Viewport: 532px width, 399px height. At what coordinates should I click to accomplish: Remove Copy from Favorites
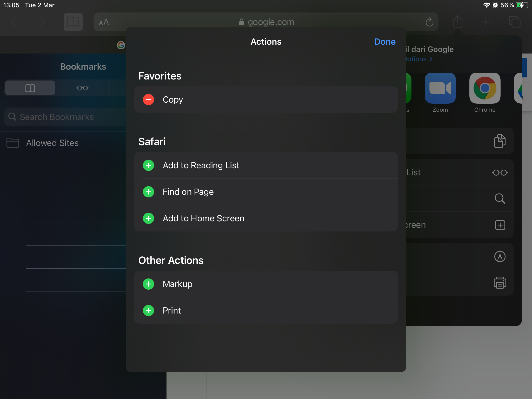[x=148, y=99]
